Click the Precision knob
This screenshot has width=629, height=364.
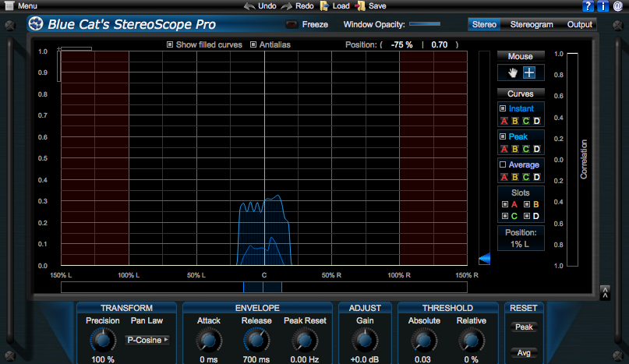pos(103,341)
